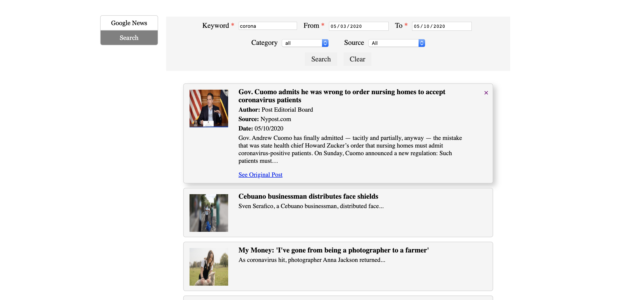Dismiss the Gov. Cuomo article
Screen dimensions: 644x300
(486, 92)
